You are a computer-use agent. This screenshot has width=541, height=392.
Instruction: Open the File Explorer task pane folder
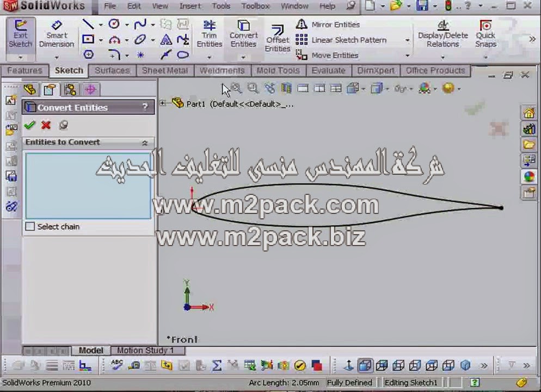click(528, 145)
